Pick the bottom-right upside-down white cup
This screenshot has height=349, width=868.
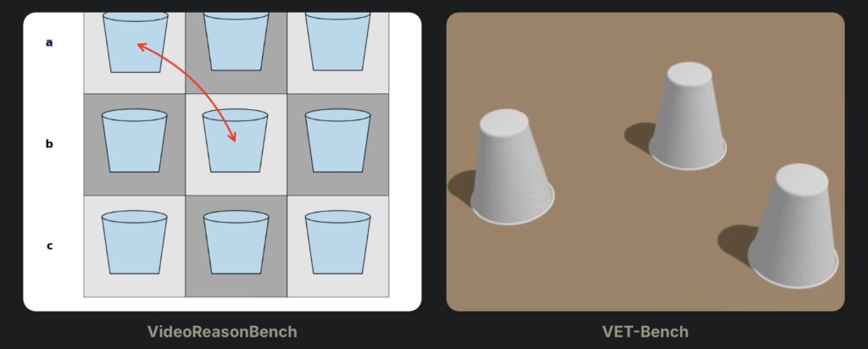[793, 225]
